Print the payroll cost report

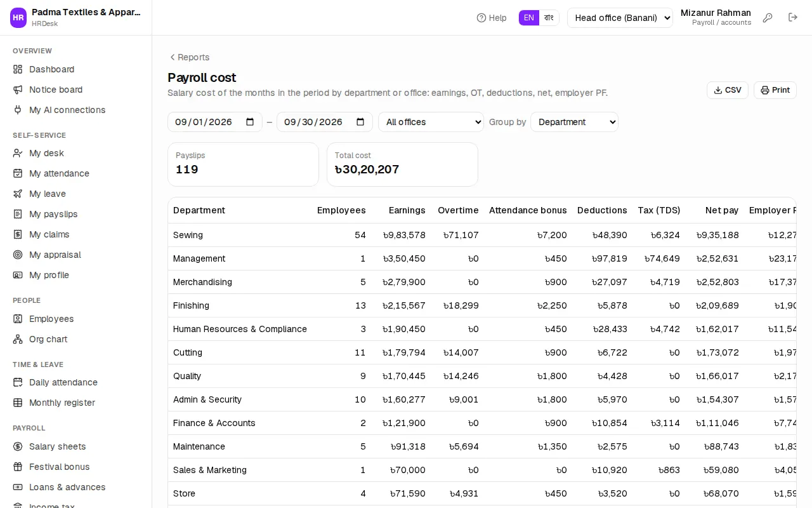coord(775,90)
